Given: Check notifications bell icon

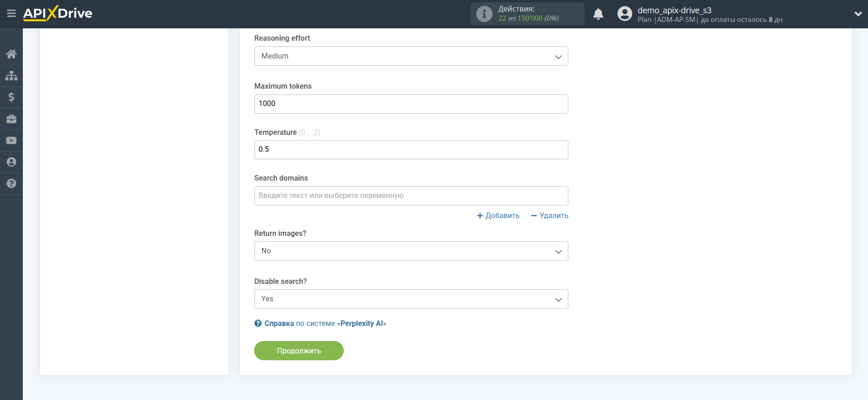Looking at the screenshot, I should click(598, 14).
